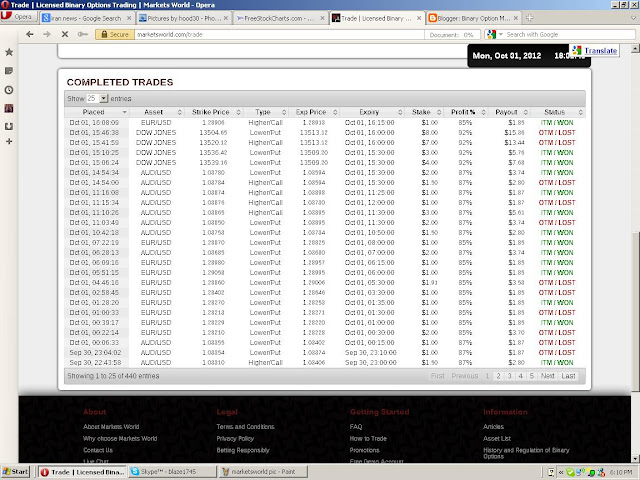
Task: Open History and Regulation of Binary Options link
Action: (x=526, y=453)
